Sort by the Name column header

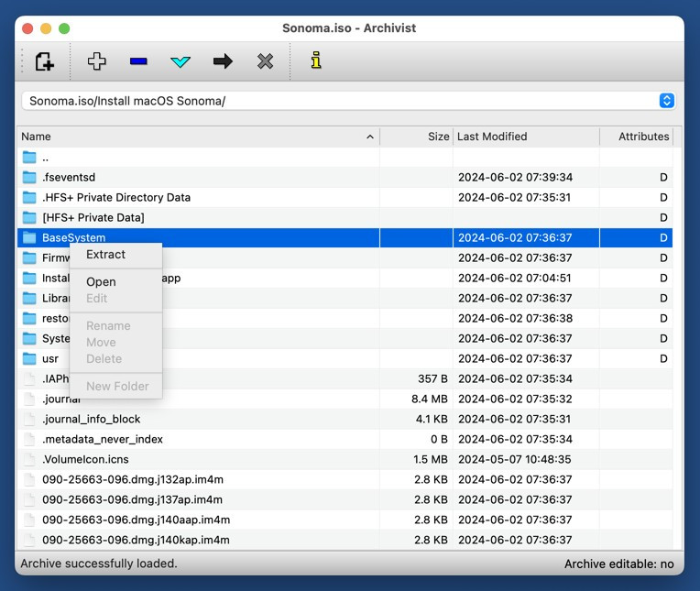coord(198,137)
